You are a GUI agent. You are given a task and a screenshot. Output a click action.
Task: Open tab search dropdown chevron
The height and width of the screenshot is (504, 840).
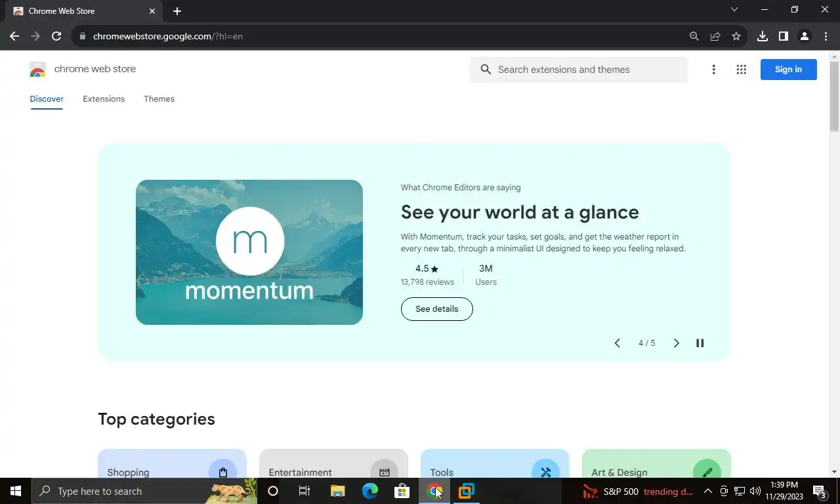click(x=734, y=9)
